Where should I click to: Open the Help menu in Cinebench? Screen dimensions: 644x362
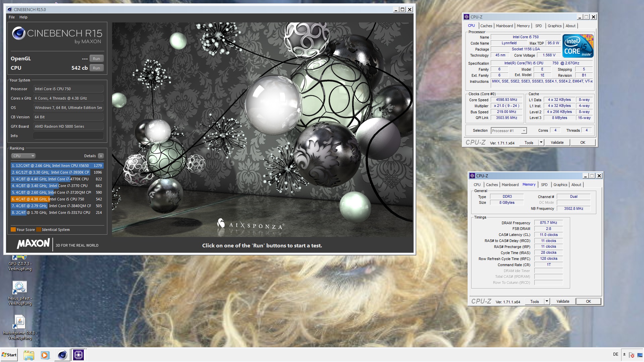(23, 17)
